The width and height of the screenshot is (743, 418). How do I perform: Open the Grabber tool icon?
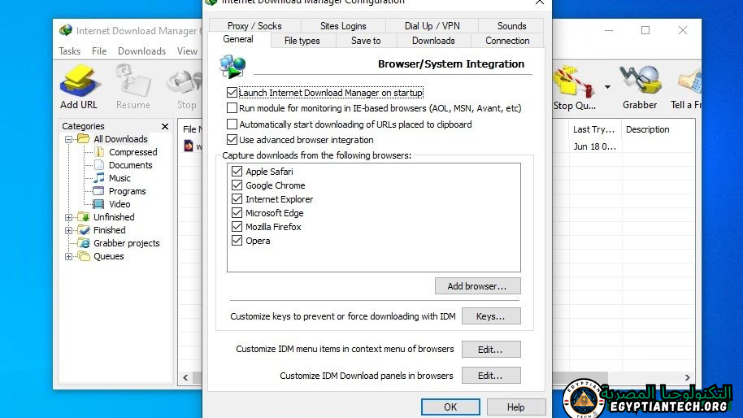tap(640, 81)
